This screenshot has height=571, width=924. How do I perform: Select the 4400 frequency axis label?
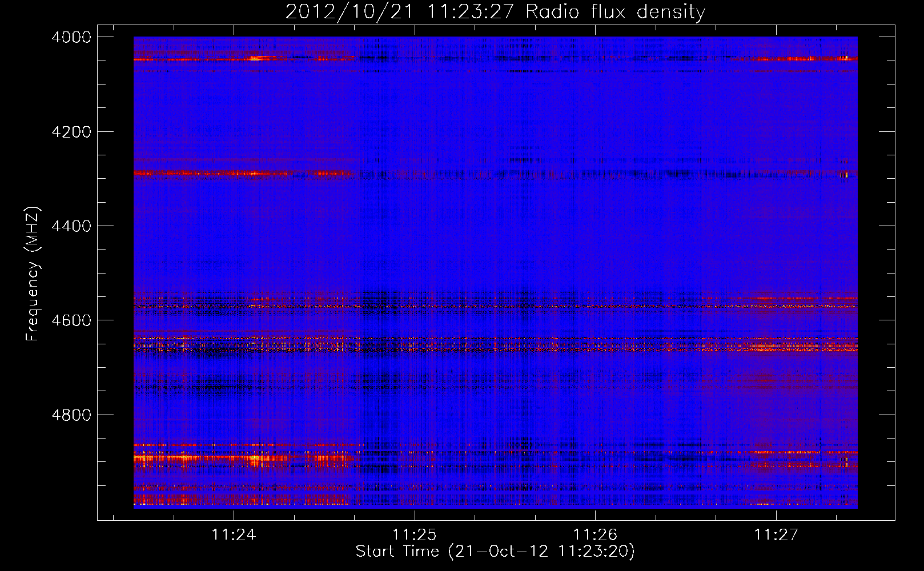(x=71, y=226)
